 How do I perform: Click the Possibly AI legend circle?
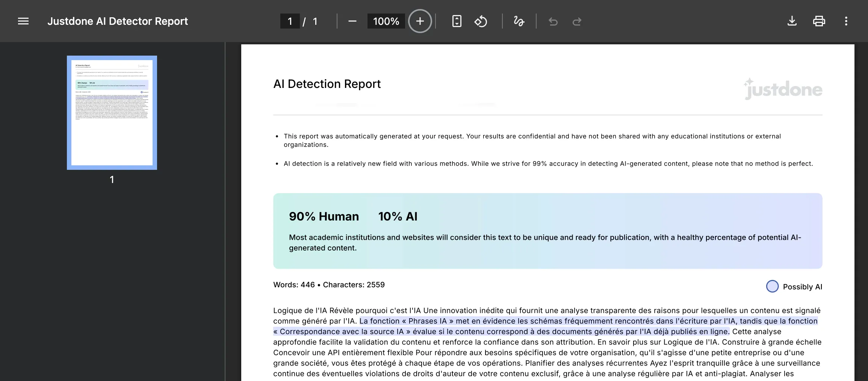pyautogui.click(x=772, y=286)
